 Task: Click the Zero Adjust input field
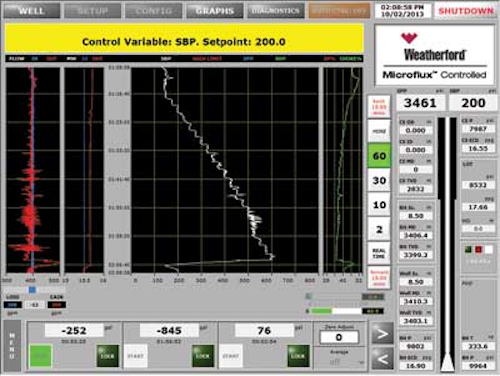(339, 337)
